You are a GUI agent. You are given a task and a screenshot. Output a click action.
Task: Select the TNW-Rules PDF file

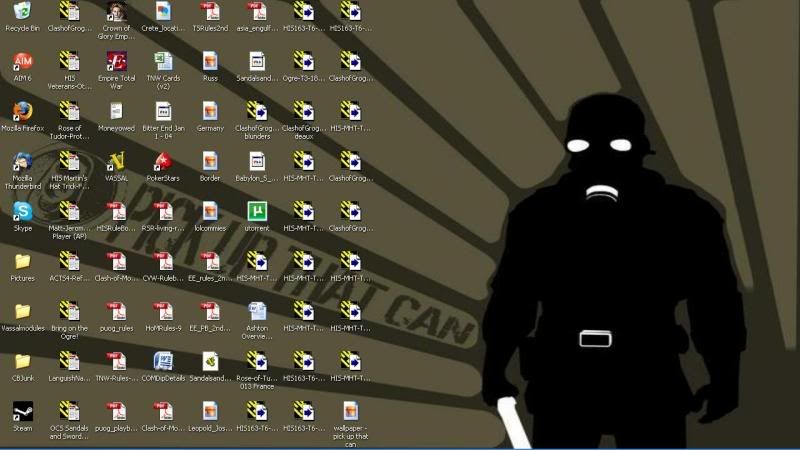116,361
